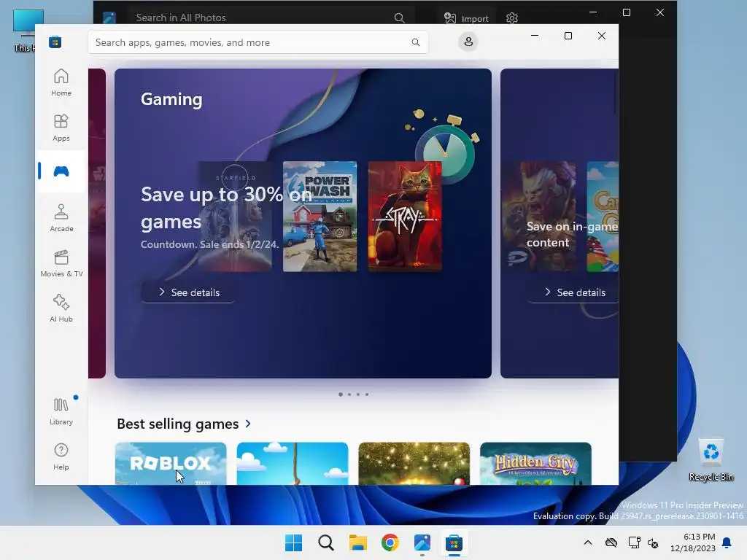
Task: Open Recycle Bin desktop icon
Action: click(711, 460)
